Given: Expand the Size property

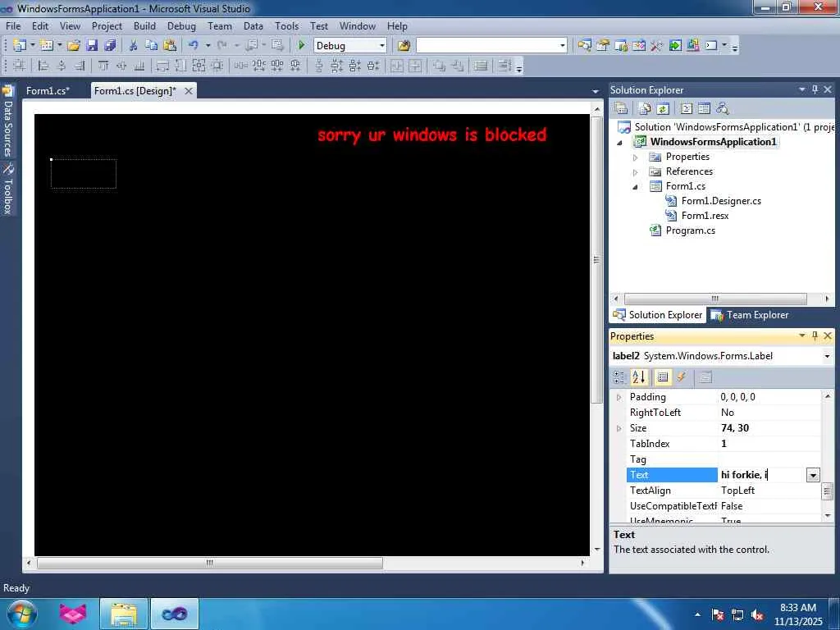Looking at the screenshot, I should (619, 428).
